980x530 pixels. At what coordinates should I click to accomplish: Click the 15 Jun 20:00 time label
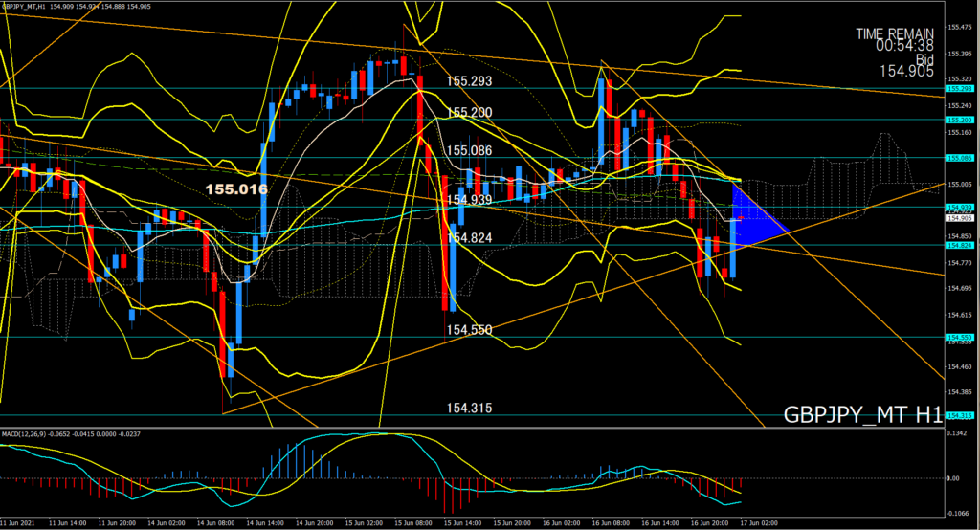coord(512,523)
